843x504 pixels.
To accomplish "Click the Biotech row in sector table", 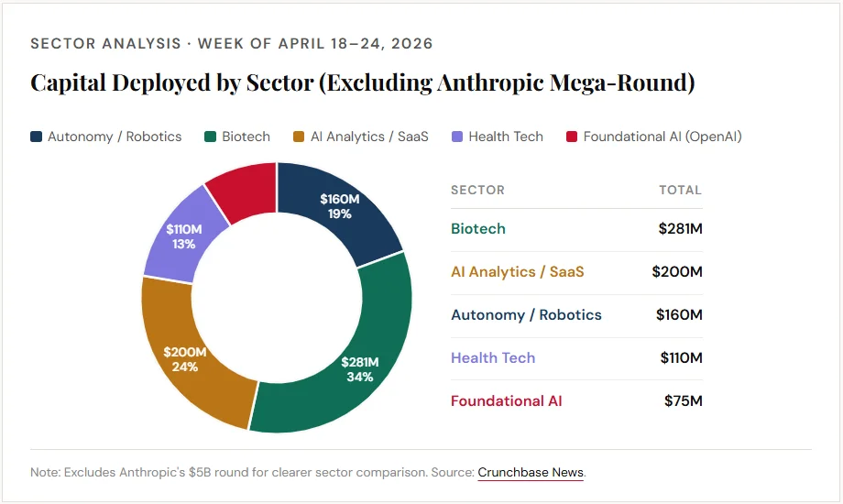I will (575, 229).
